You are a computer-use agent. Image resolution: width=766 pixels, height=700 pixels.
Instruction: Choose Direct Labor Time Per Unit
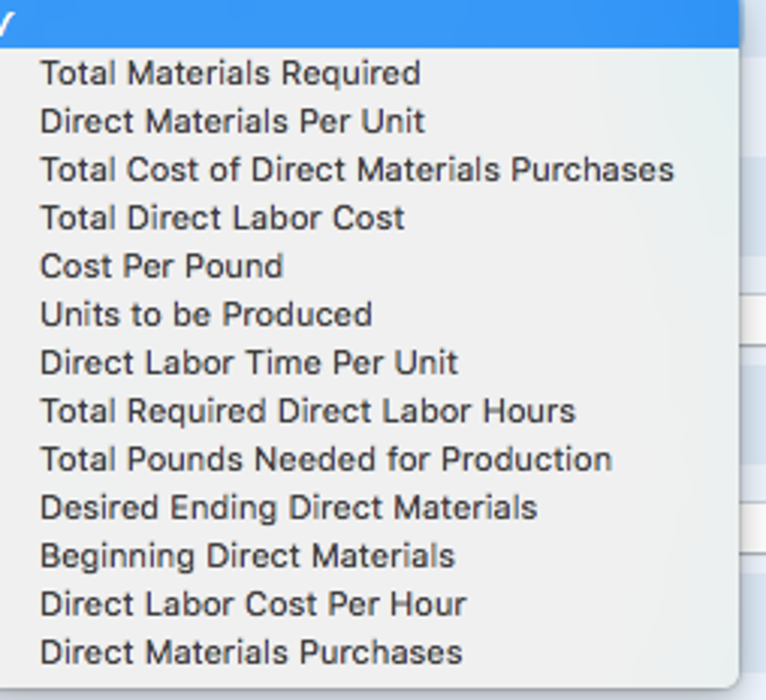tap(249, 363)
